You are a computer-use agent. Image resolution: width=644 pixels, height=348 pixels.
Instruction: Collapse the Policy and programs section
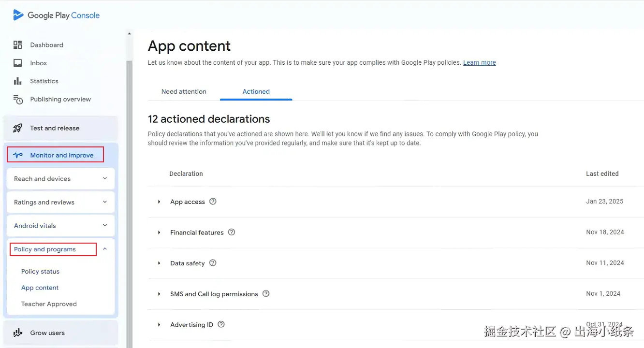pyautogui.click(x=105, y=249)
